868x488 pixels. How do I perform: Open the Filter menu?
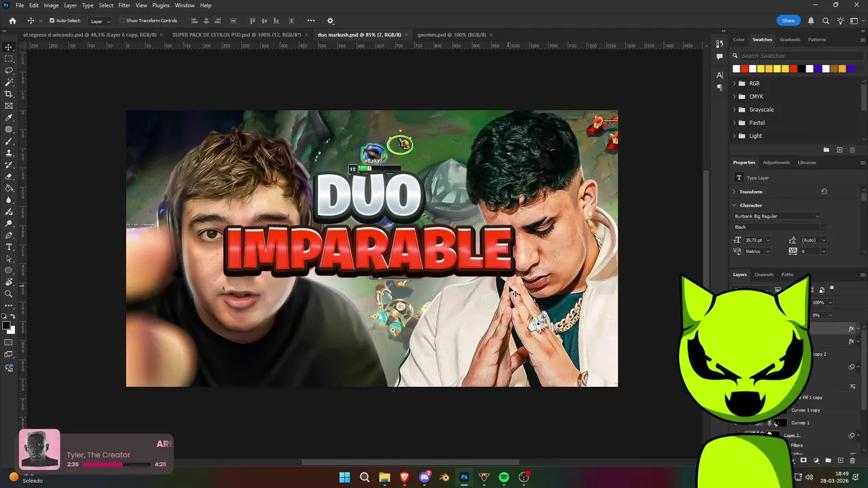[124, 5]
